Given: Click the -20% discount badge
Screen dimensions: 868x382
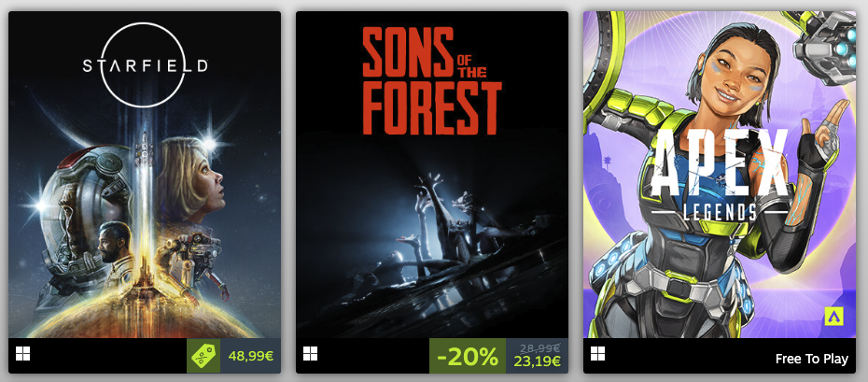Looking at the screenshot, I should tap(467, 356).
